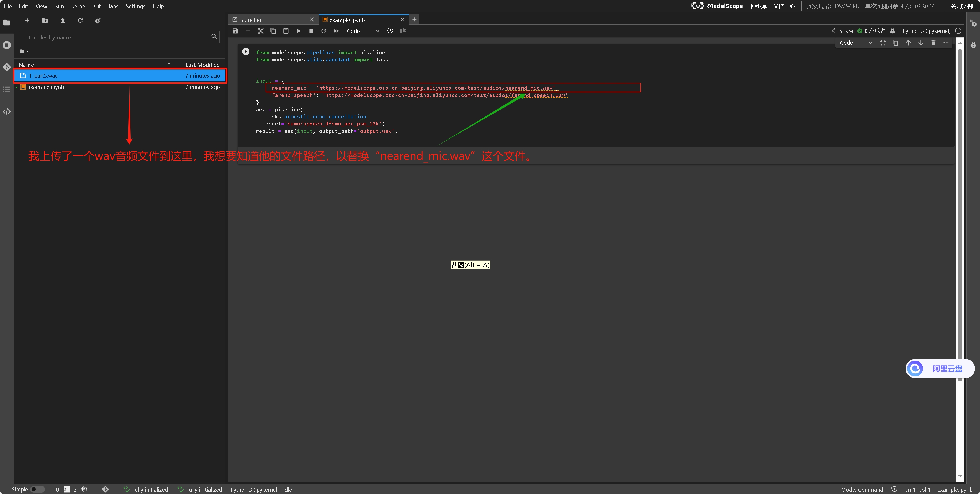980x494 pixels.
Task: Refresh the file list
Action: [x=80, y=21]
